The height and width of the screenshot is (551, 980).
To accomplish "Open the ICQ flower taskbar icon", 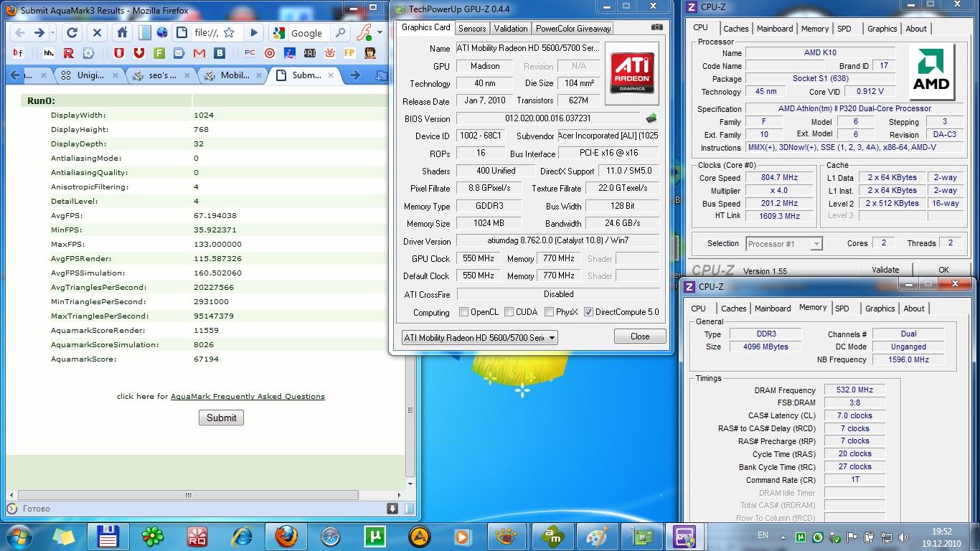I will [152, 537].
